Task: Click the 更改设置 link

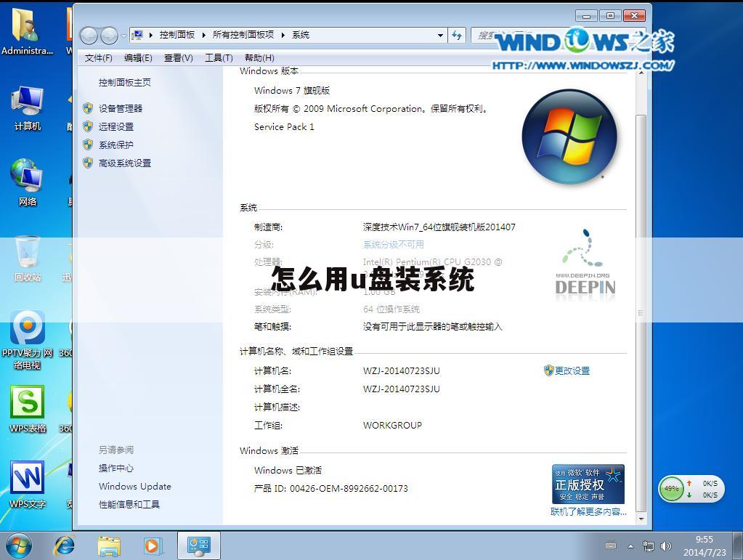Action: (x=572, y=370)
